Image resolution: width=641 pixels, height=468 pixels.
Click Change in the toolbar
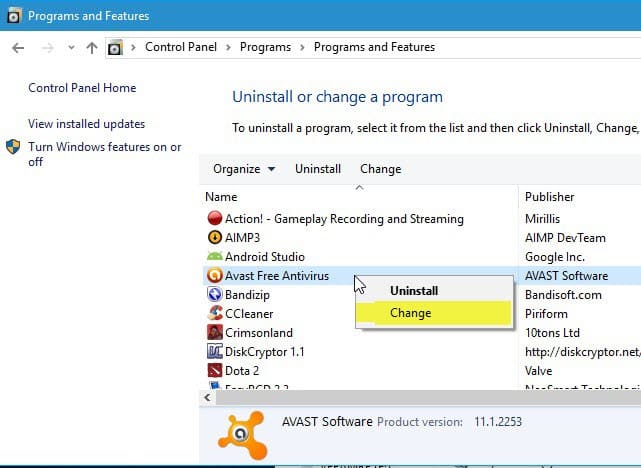[381, 169]
